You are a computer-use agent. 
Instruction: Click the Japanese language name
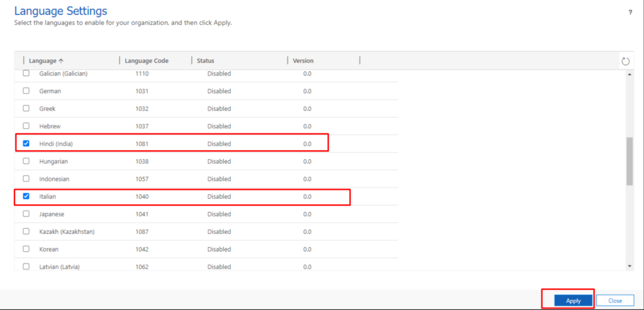coord(52,214)
